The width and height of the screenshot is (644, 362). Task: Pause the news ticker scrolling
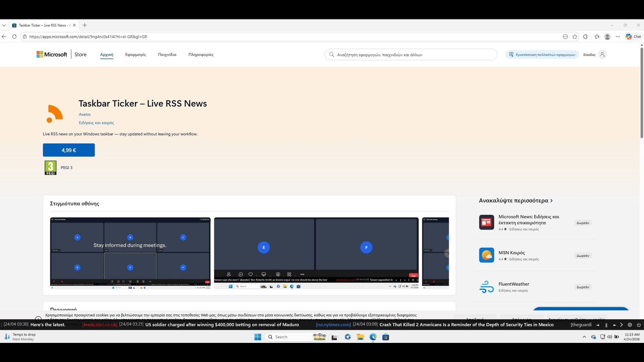(606, 325)
